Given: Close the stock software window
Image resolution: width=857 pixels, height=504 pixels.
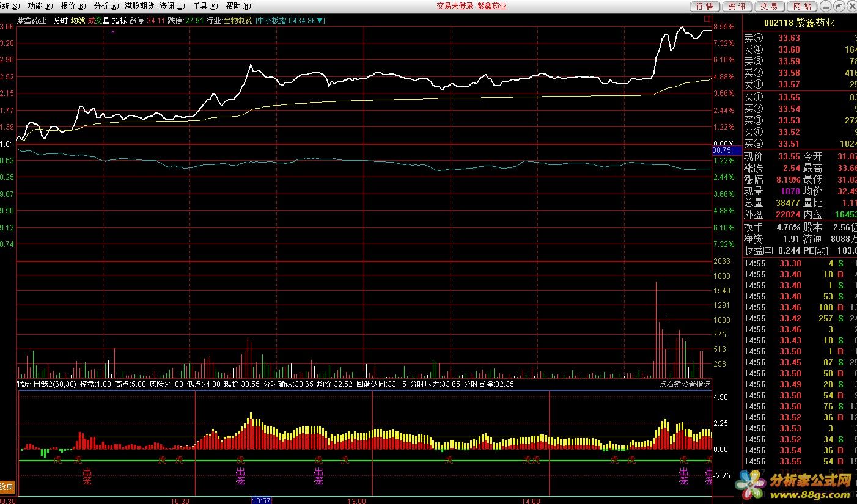Looking at the screenshot, I should 851,5.
